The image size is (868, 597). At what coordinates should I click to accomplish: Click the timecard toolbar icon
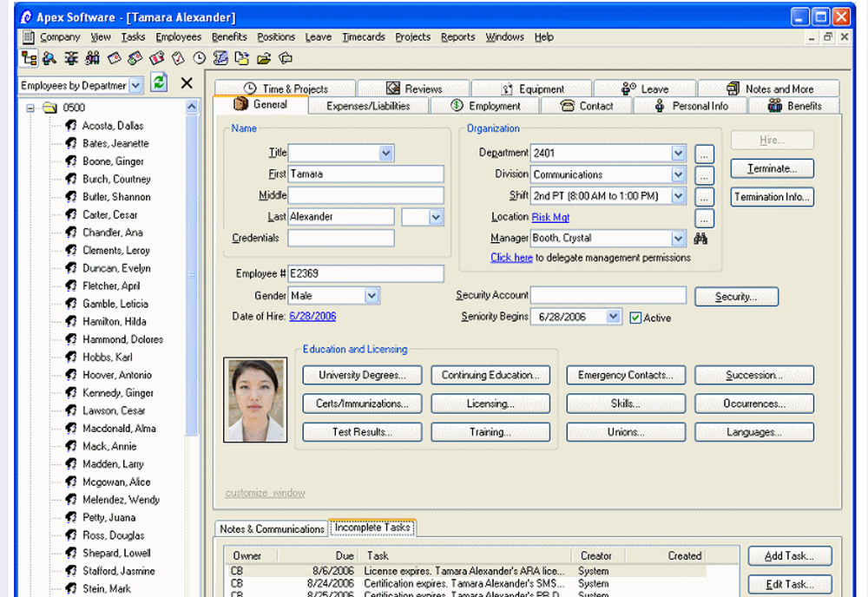[178, 58]
